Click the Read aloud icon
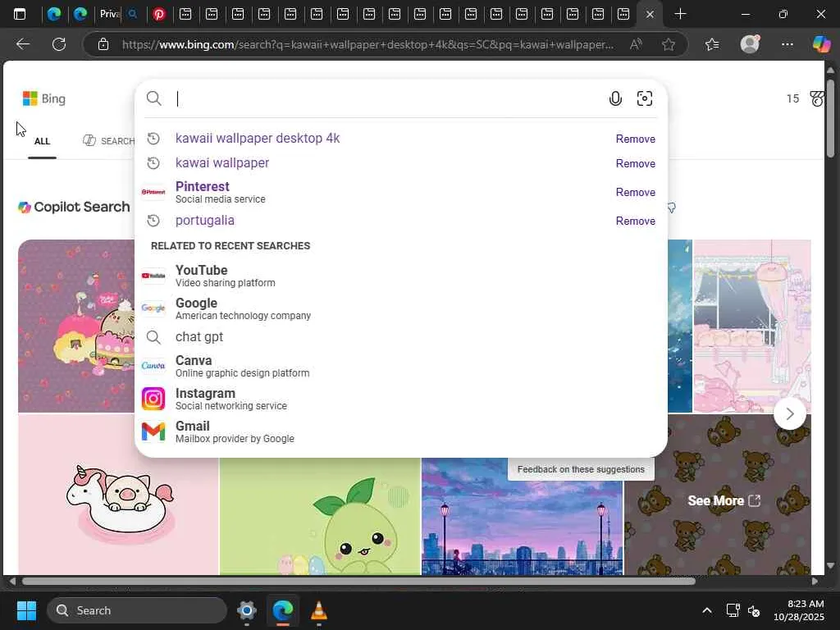Image resolution: width=840 pixels, height=630 pixels. point(636,44)
